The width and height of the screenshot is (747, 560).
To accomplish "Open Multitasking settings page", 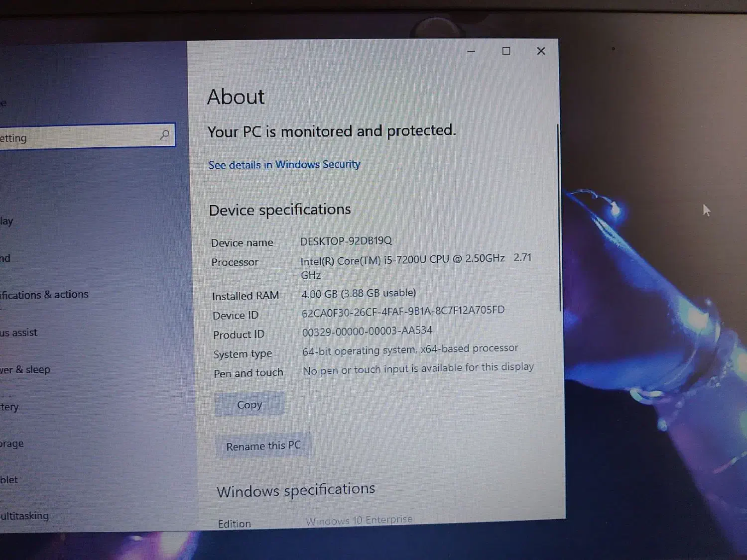I will click(x=24, y=516).
